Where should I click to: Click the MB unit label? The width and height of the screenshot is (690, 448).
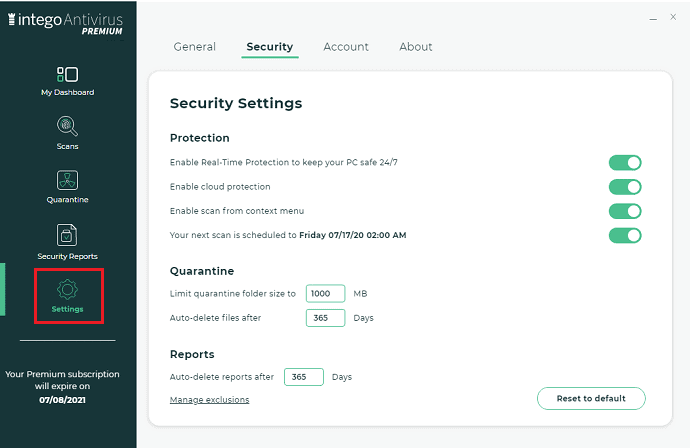[x=360, y=294]
